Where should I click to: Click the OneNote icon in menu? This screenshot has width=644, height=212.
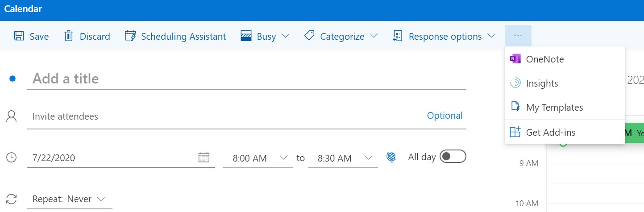click(x=515, y=59)
